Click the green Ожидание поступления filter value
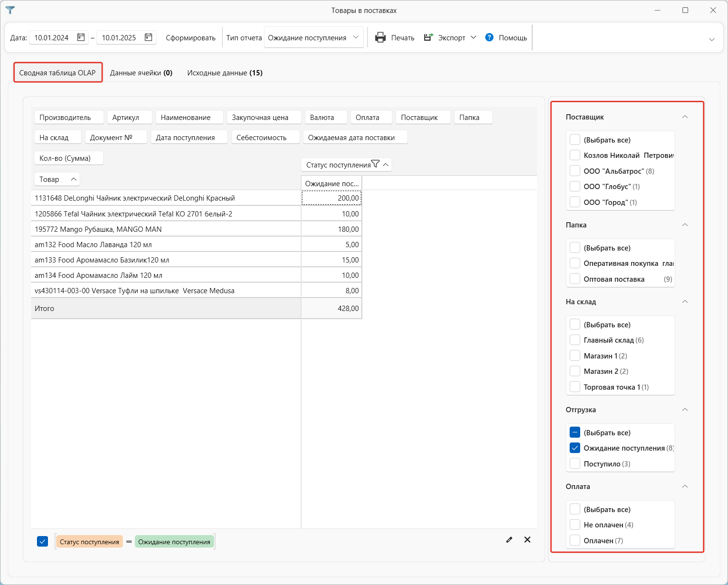Viewport: 728px width, 585px height. pos(174,542)
